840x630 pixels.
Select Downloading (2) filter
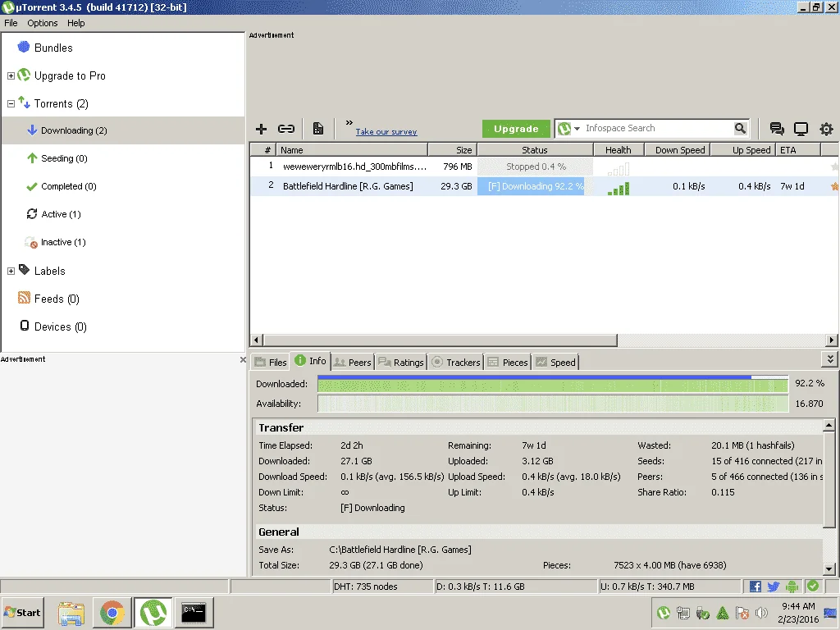tap(73, 130)
